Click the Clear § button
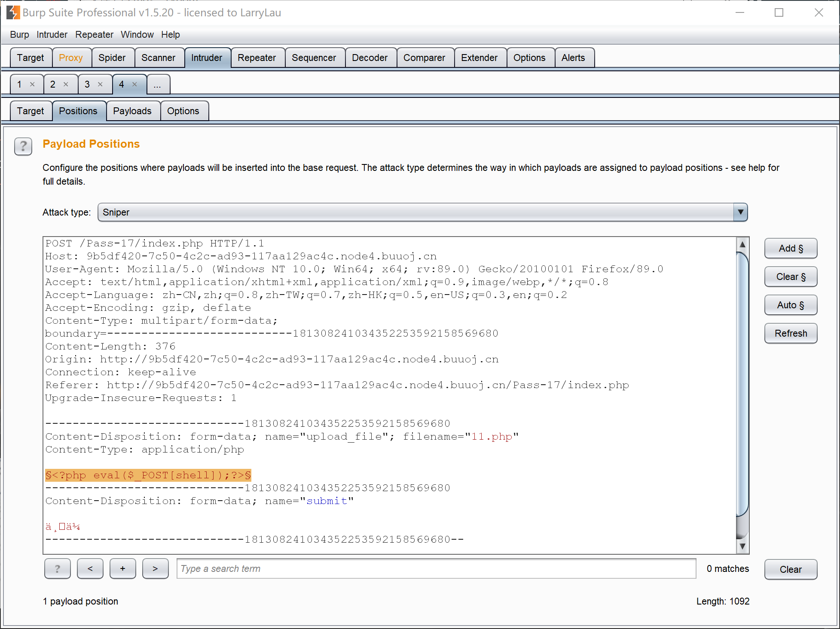The height and width of the screenshot is (629, 840). point(791,277)
